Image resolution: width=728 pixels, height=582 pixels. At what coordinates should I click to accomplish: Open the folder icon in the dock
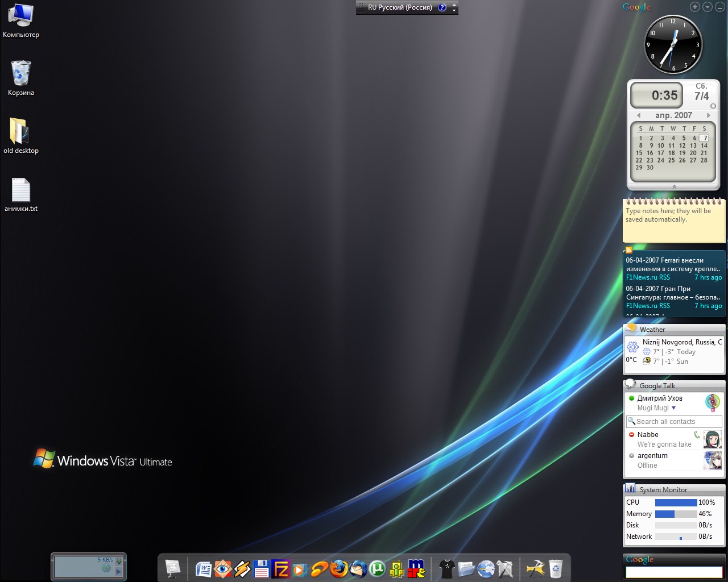[x=466, y=568]
